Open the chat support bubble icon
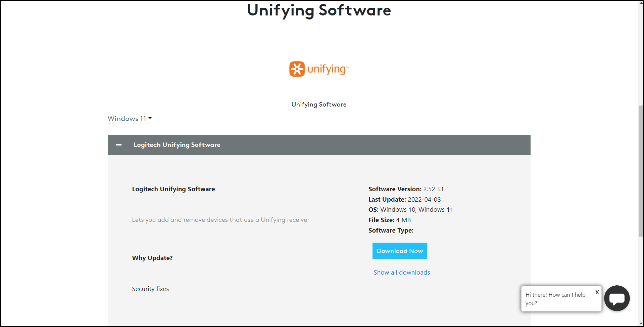 (x=617, y=298)
